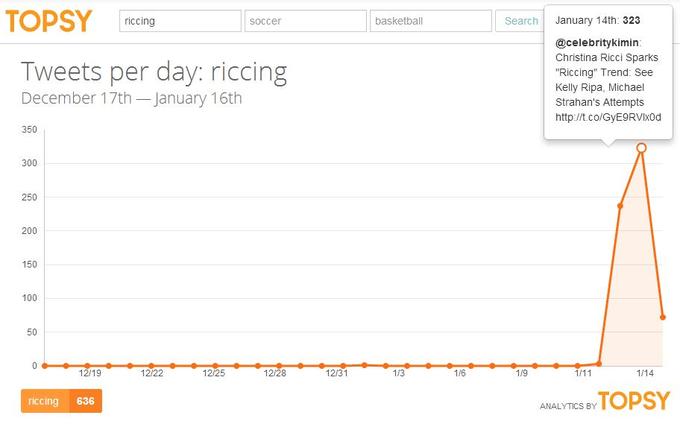The width and height of the screenshot is (680, 427).
Task: Click the riccing search term input field
Action: [180, 21]
